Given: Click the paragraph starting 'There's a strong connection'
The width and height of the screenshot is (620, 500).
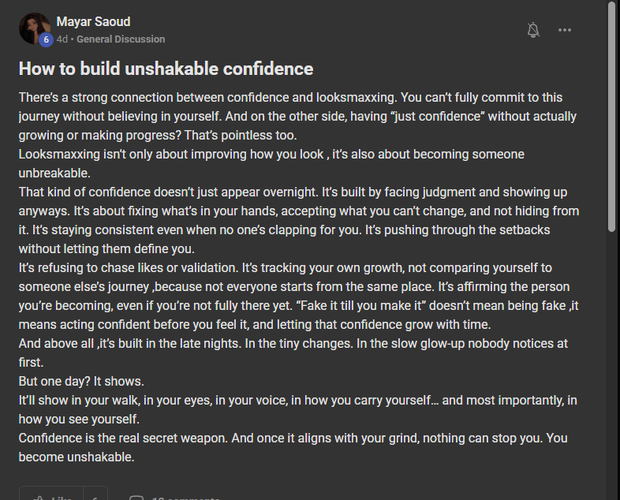Looking at the screenshot, I should pos(297,116).
